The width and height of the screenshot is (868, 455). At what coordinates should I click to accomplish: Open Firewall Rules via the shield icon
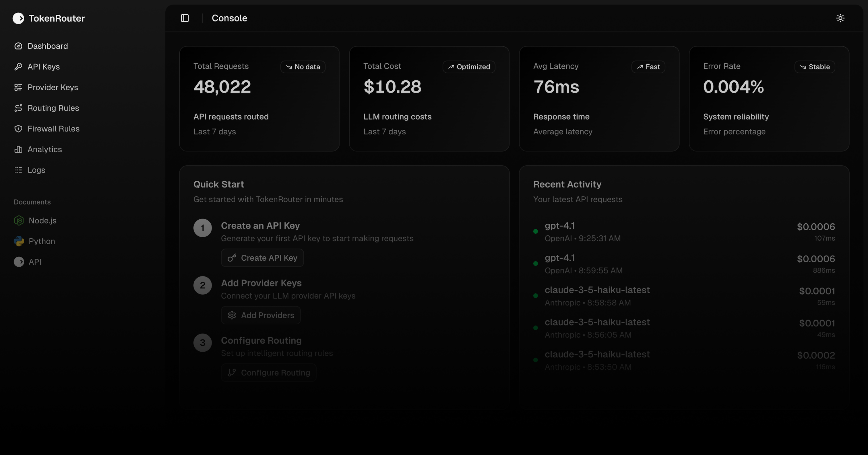[19, 128]
